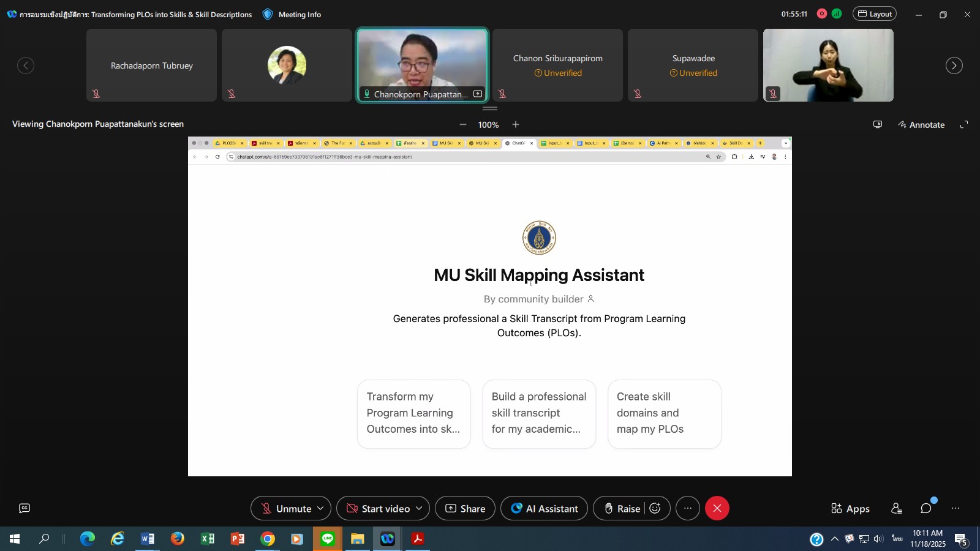Image resolution: width=980 pixels, height=551 pixels.
Task: Zoom in shared screen with plus
Action: point(516,124)
